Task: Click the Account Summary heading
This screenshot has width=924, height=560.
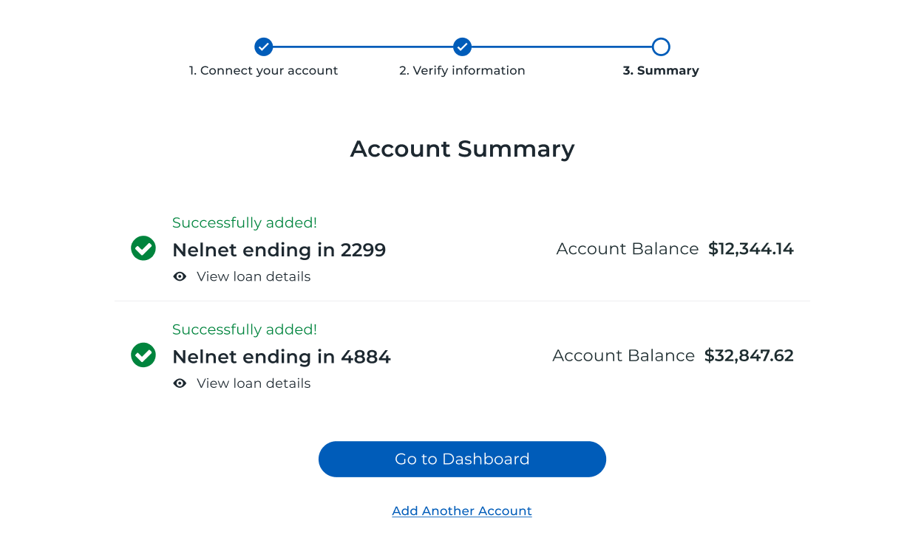Action: 462,149
